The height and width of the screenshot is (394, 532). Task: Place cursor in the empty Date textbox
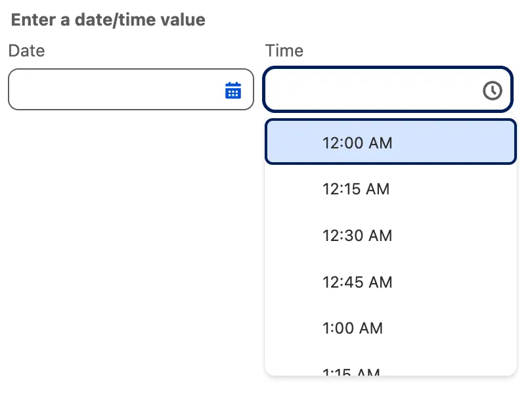pyautogui.click(x=115, y=90)
